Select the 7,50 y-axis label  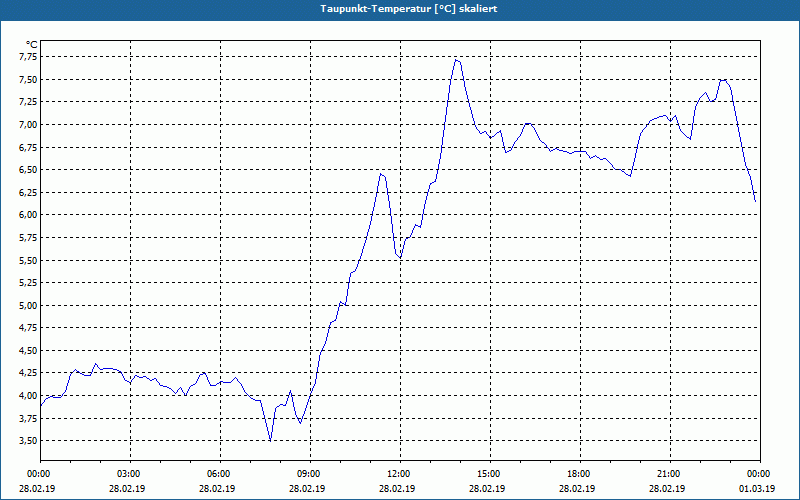(x=28, y=80)
